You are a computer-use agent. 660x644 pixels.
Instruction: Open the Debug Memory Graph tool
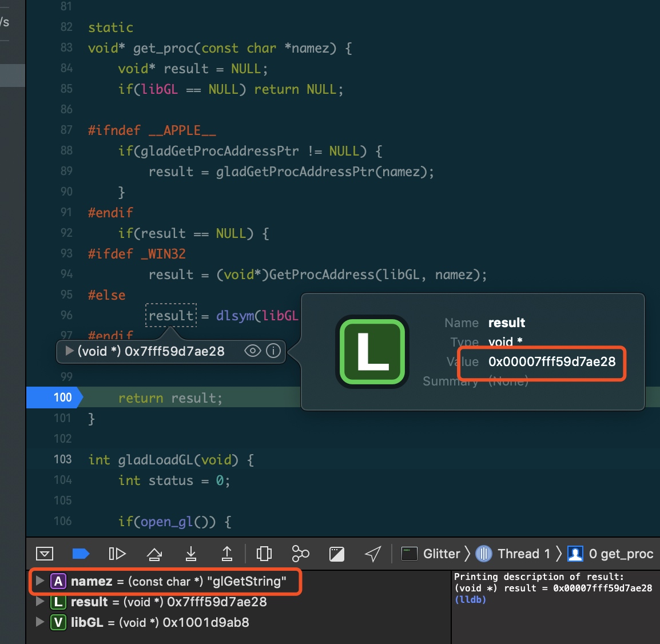[300, 554]
